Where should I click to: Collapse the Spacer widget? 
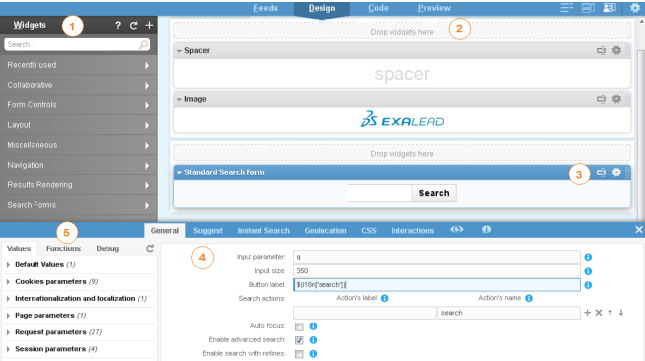pos(179,51)
